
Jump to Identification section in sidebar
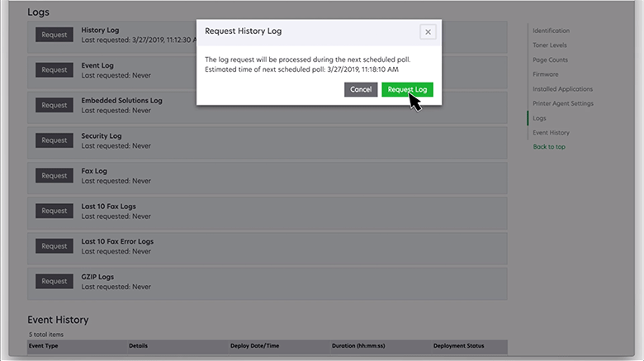tap(551, 31)
